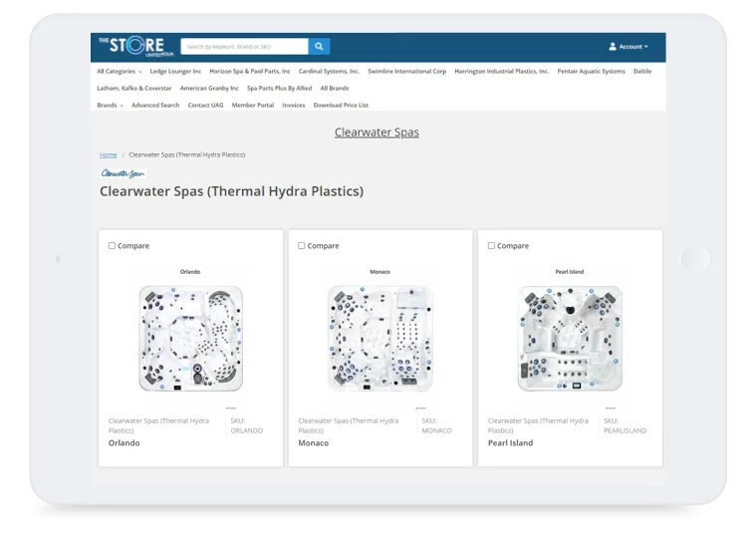Click the Clearwater Spas heading link
756x533 pixels.
click(377, 132)
